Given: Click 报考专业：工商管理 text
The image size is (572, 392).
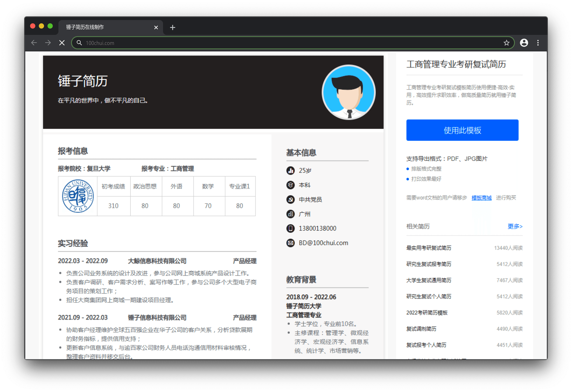Looking at the screenshot, I should click(x=168, y=169).
